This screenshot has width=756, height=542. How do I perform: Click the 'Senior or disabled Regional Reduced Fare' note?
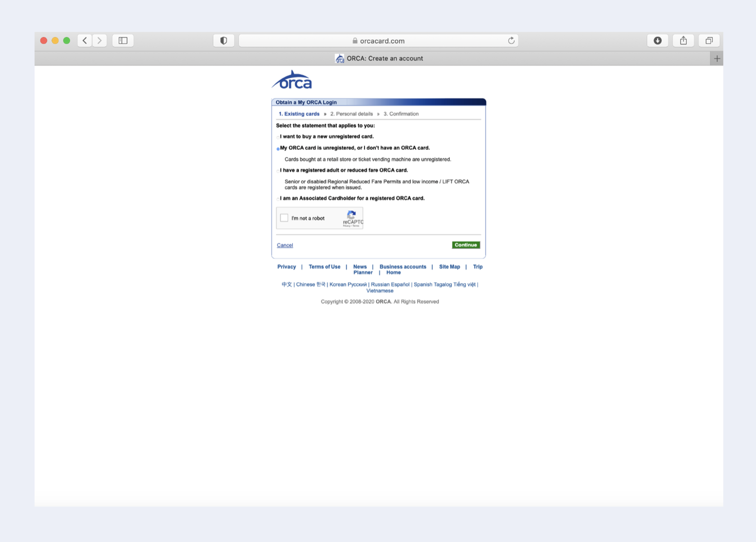click(377, 184)
